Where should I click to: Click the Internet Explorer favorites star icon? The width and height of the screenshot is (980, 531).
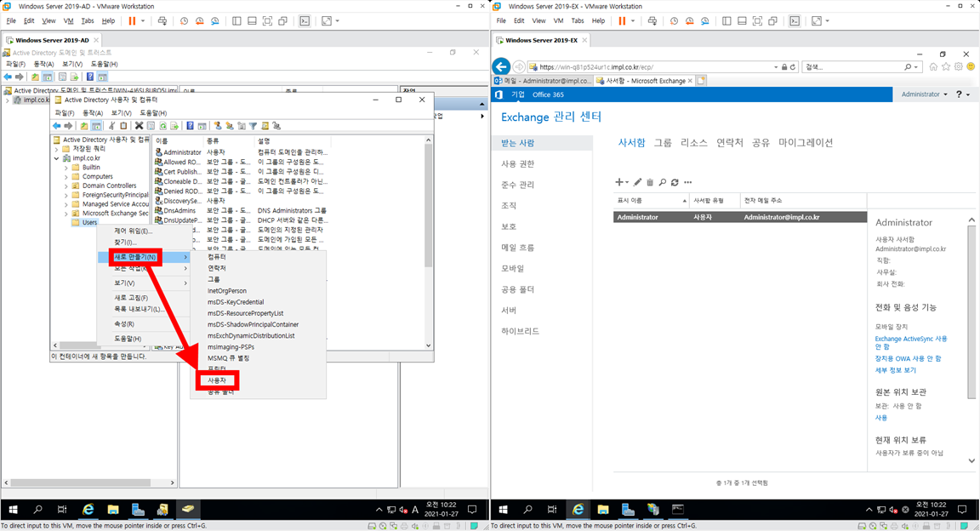click(946, 66)
